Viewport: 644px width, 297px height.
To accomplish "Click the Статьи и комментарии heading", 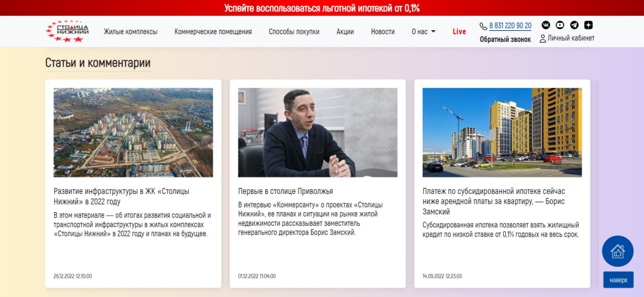I will pyautogui.click(x=97, y=63).
